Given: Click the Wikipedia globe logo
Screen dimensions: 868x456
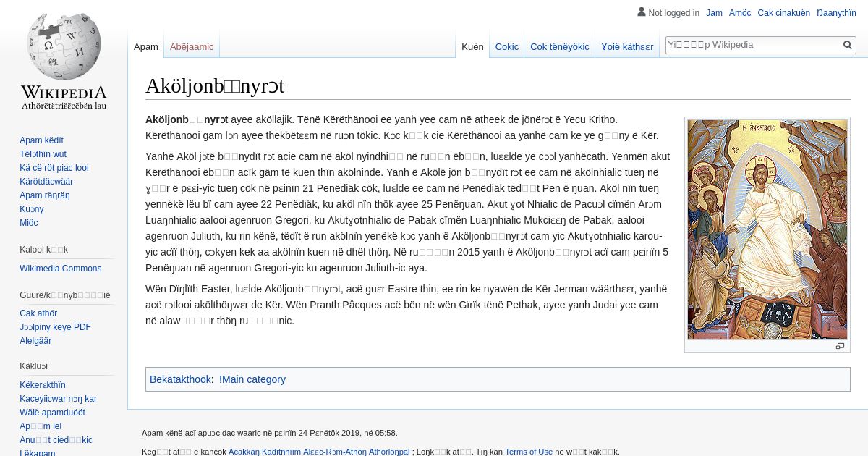Looking at the screenshot, I should click(64, 59).
